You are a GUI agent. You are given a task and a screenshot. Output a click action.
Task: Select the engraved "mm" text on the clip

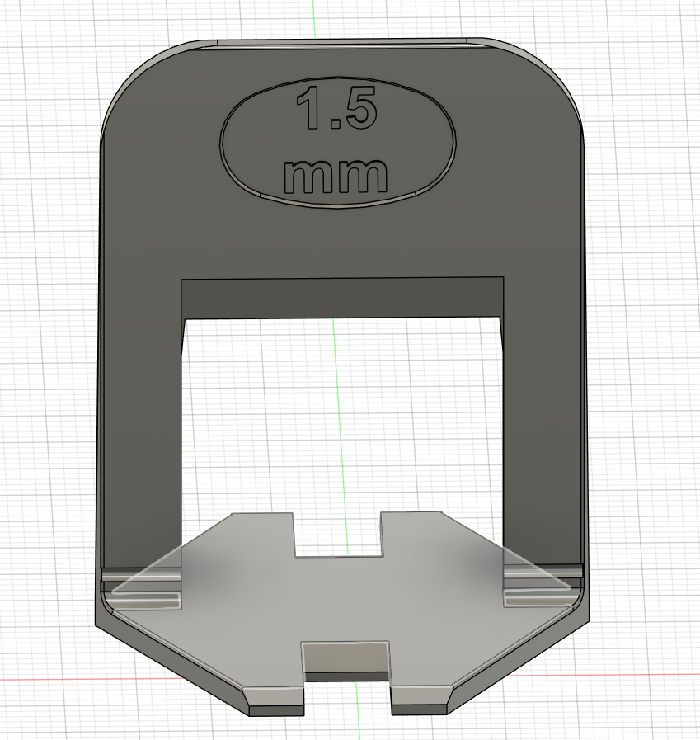(x=336, y=176)
